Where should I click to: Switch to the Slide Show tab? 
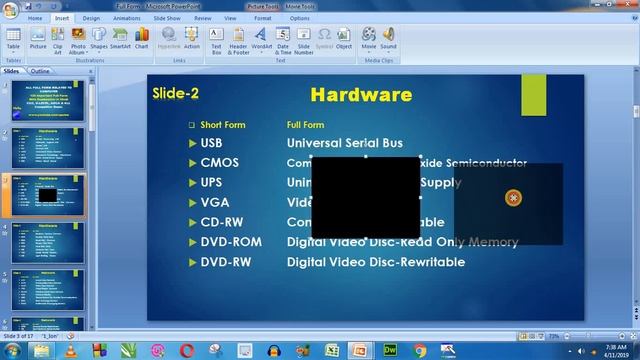[x=167, y=18]
